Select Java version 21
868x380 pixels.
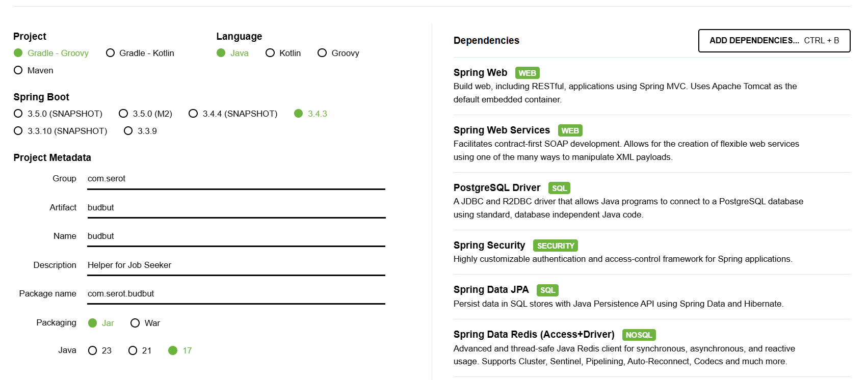click(140, 350)
